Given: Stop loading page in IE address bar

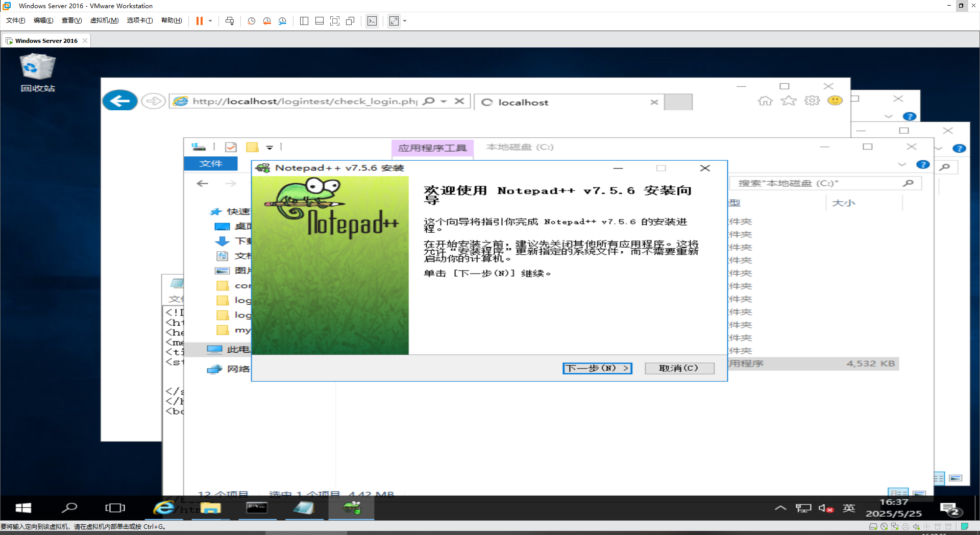Looking at the screenshot, I should [x=459, y=101].
